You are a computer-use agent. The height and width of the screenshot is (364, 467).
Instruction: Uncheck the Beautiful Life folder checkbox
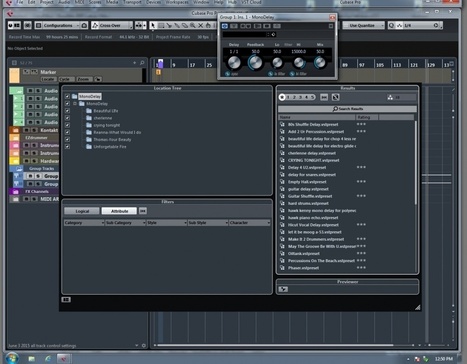67,111
